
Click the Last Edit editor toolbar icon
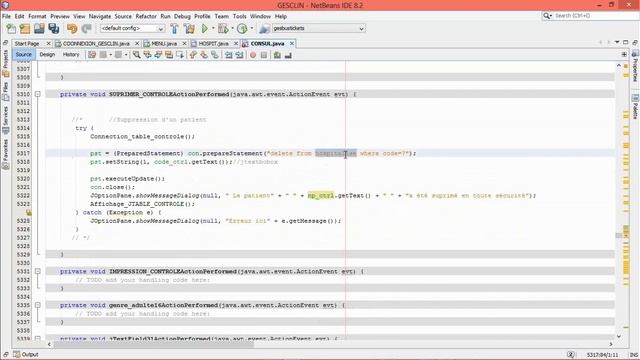coord(92,55)
